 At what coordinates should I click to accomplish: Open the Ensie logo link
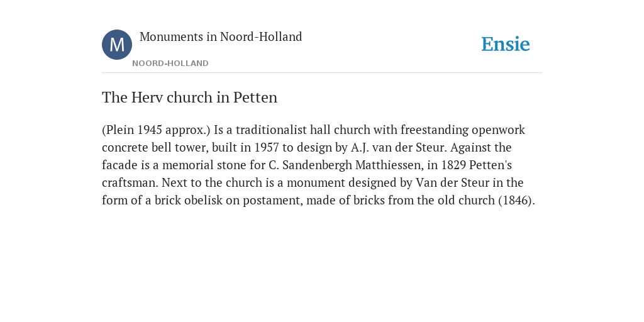pyautogui.click(x=506, y=44)
